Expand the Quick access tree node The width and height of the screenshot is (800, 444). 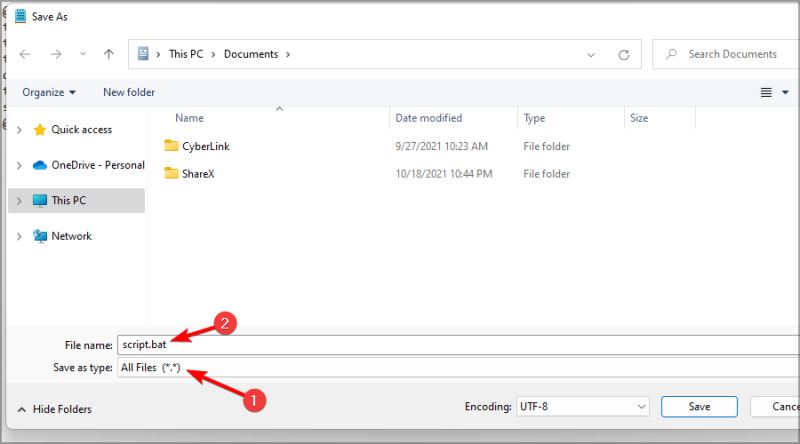(x=19, y=130)
